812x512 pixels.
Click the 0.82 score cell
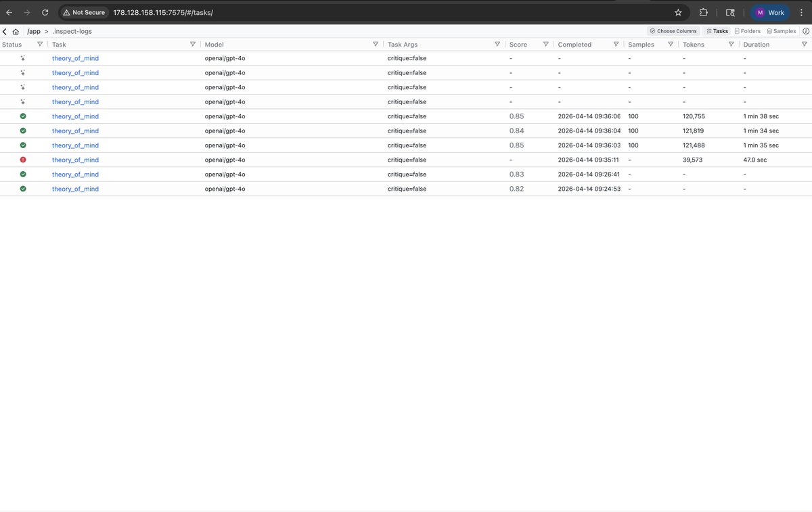517,189
